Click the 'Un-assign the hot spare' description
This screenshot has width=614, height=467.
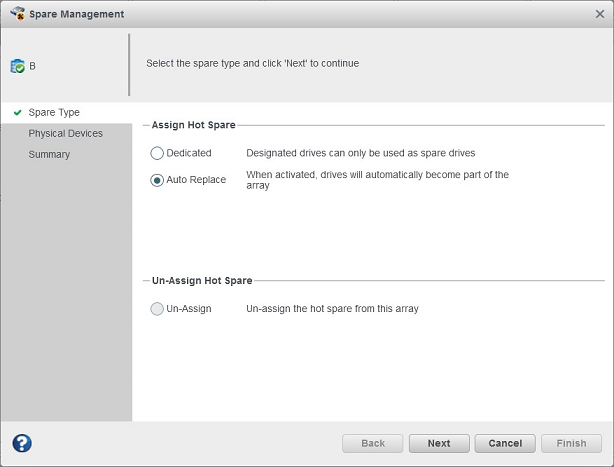pos(332,309)
